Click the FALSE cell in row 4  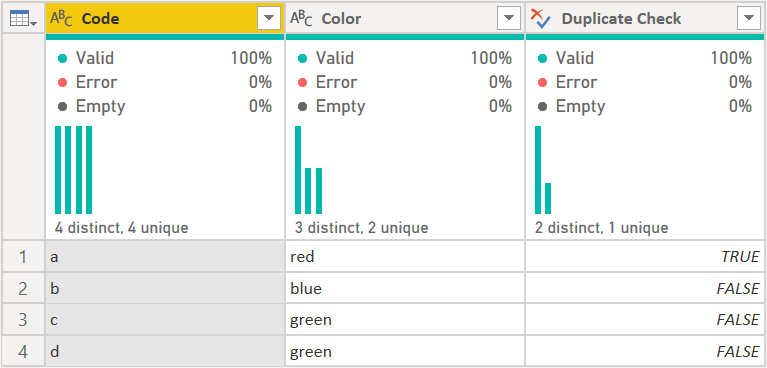[x=645, y=351]
